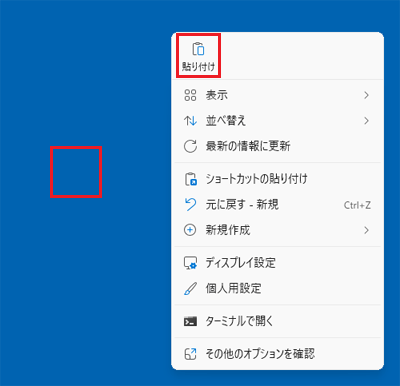Screen dimensions: 400x386
Task: Click the その他のオプションを確認 share icon
Action: (190, 354)
